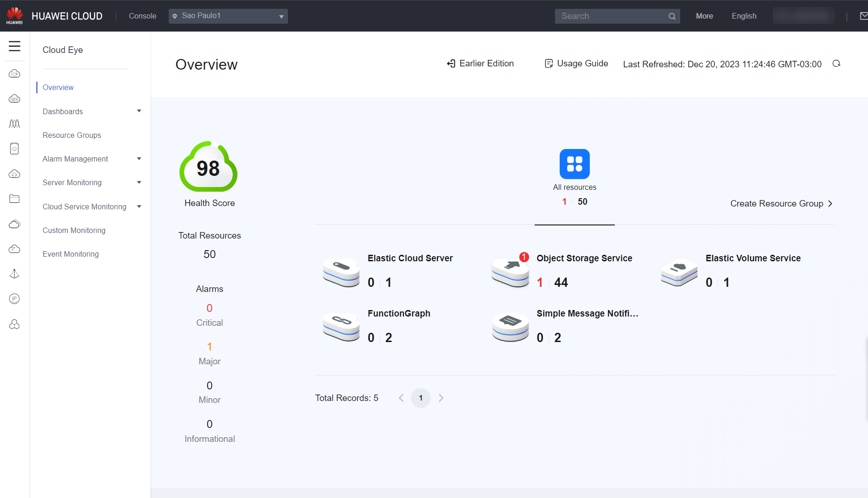Click the Huawei logo
The image size is (868, 498).
pyautogui.click(x=14, y=16)
